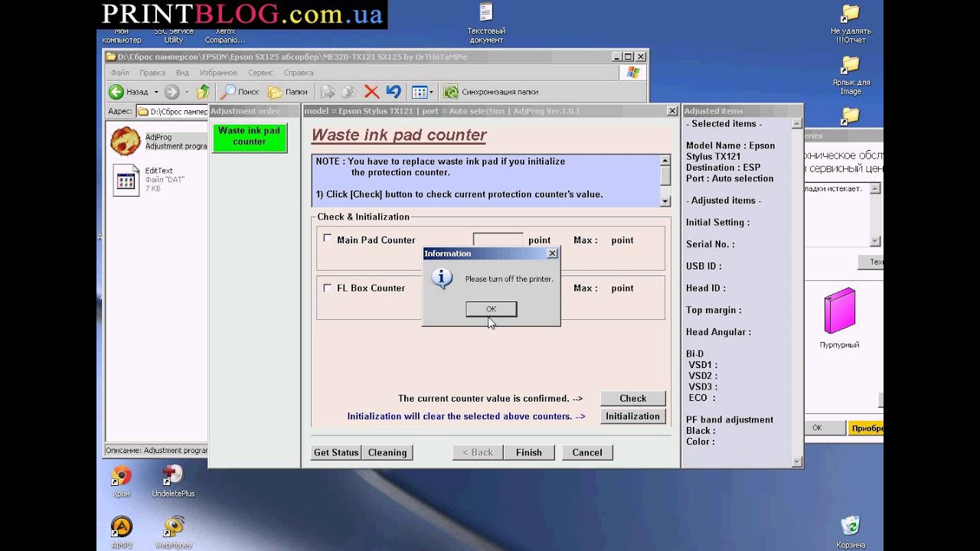
Task: Click the NOTE text scrollbar down arrow
Action: [x=665, y=201]
